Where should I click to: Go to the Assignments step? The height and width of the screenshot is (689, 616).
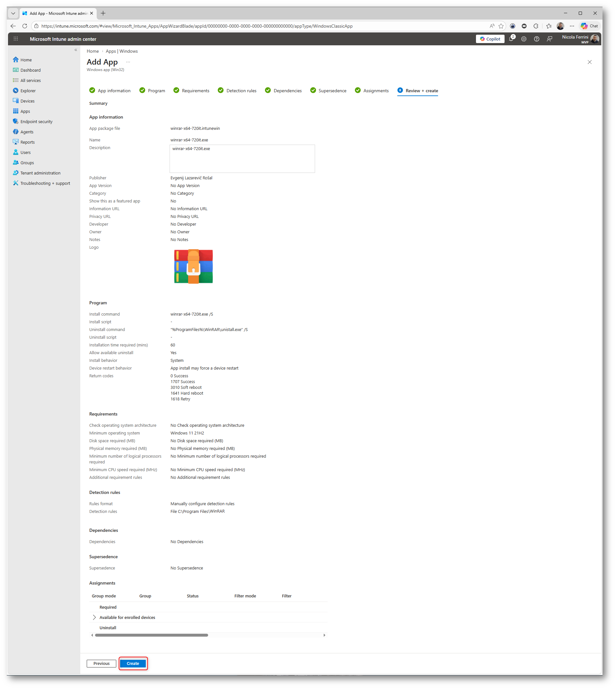(372, 91)
